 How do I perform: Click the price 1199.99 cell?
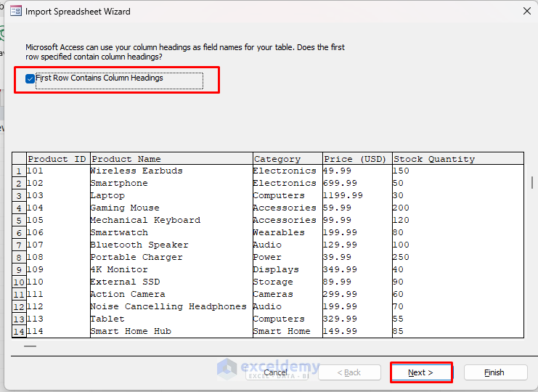click(x=357, y=195)
